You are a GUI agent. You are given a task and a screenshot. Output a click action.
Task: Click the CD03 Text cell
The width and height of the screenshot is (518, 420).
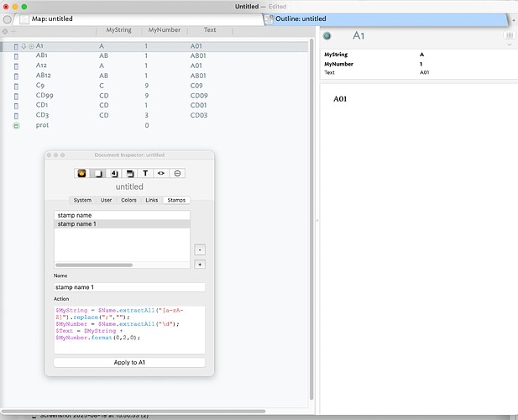tap(199, 115)
